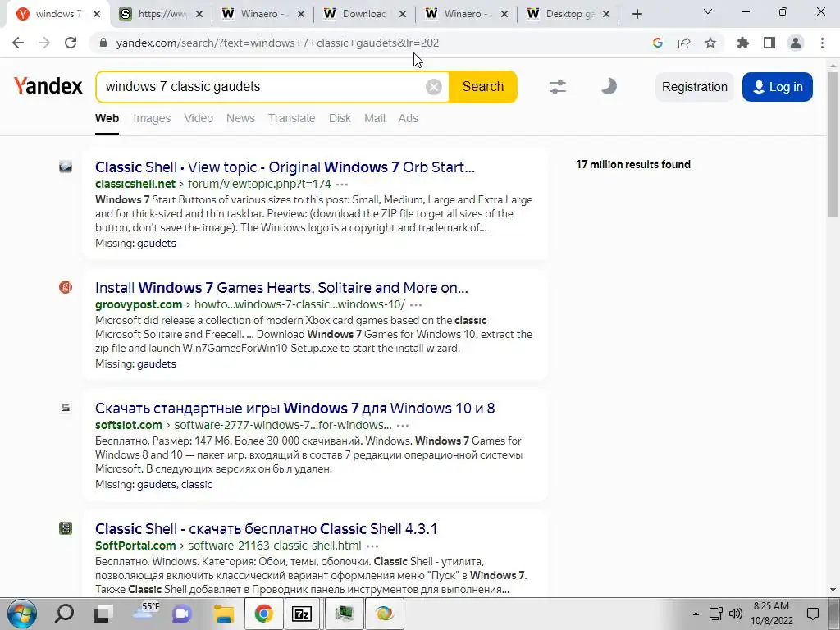Click into the Yandex search field
The image size is (840, 630).
point(262,87)
